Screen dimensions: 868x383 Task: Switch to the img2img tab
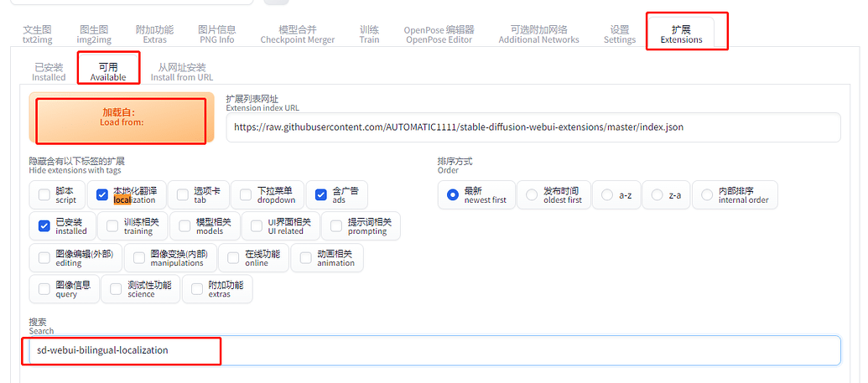[x=94, y=34]
